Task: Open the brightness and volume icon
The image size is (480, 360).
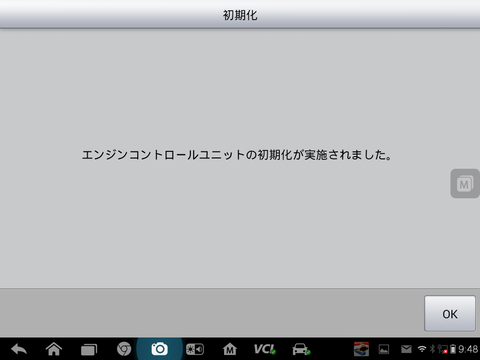Action: (x=195, y=349)
